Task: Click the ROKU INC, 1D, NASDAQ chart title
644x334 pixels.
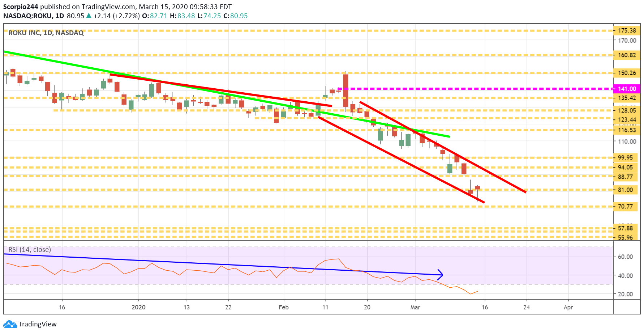Action: tap(46, 33)
